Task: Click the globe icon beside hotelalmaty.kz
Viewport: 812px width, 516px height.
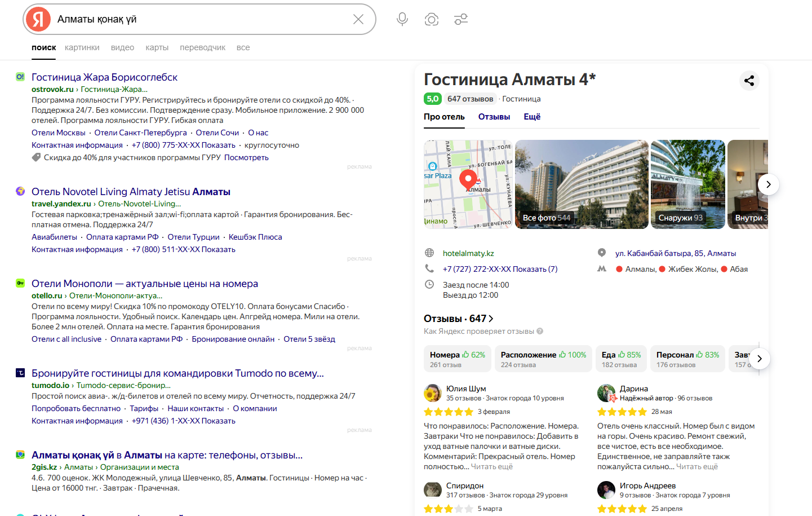Action: pos(429,253)
